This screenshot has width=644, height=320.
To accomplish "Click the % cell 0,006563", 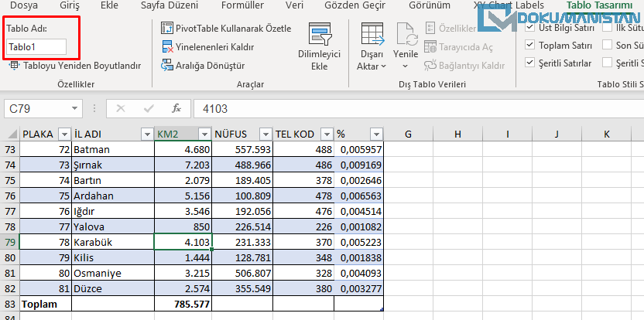I will pos(358,196).
